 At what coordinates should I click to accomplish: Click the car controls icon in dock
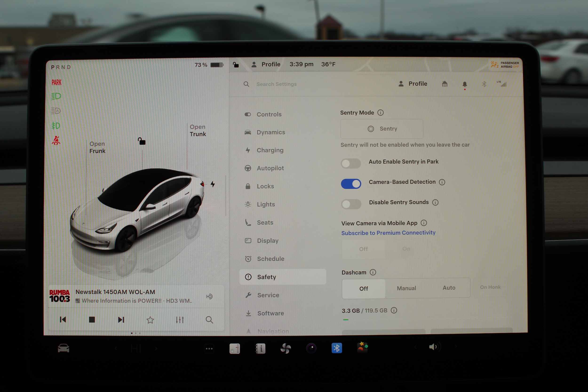click(x=64, y=348)
